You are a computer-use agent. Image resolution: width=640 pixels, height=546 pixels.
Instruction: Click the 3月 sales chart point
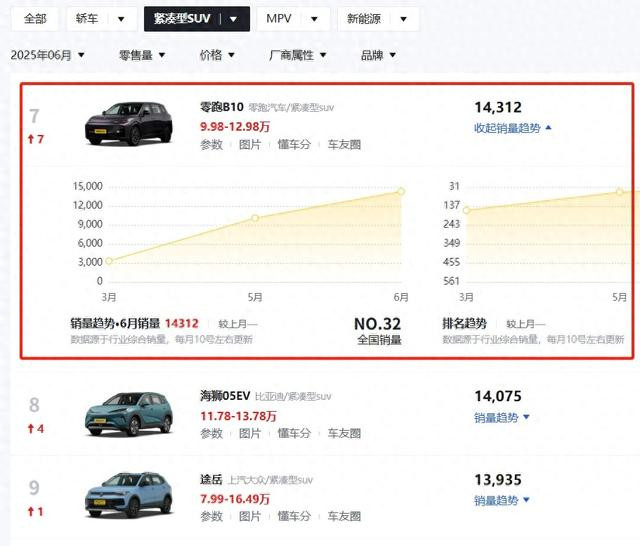[x=109, y=261]
